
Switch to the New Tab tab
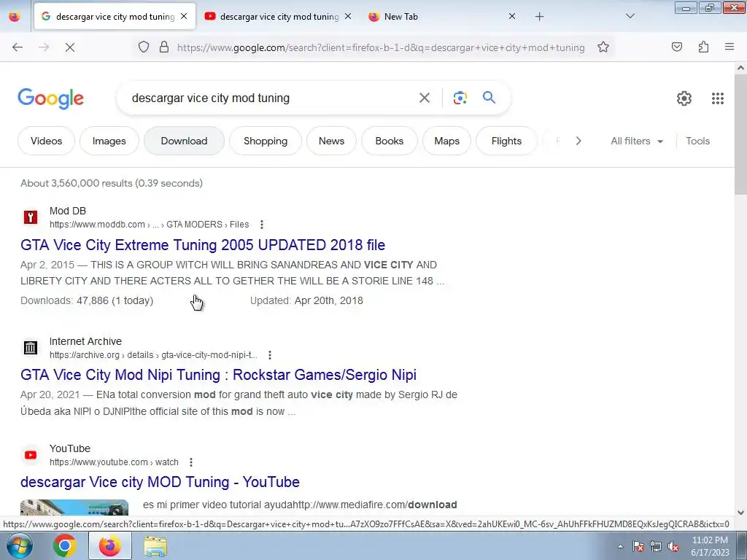click(x=442, y=17)
